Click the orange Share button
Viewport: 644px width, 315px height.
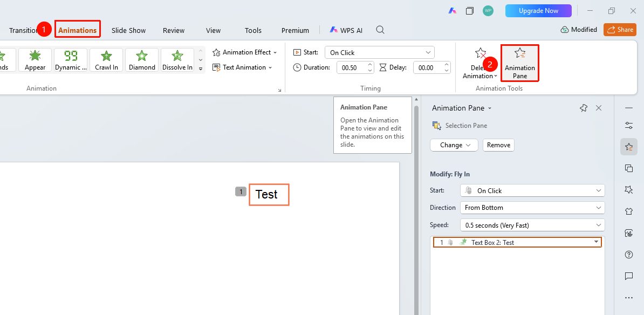pyautogui.click(x=620, y=30)
